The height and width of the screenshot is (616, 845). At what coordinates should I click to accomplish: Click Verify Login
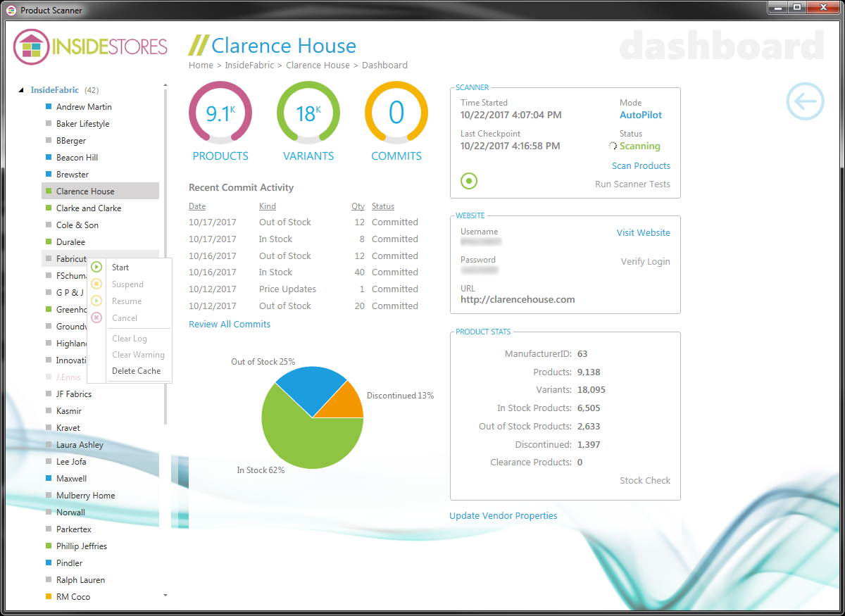(645, 262)
